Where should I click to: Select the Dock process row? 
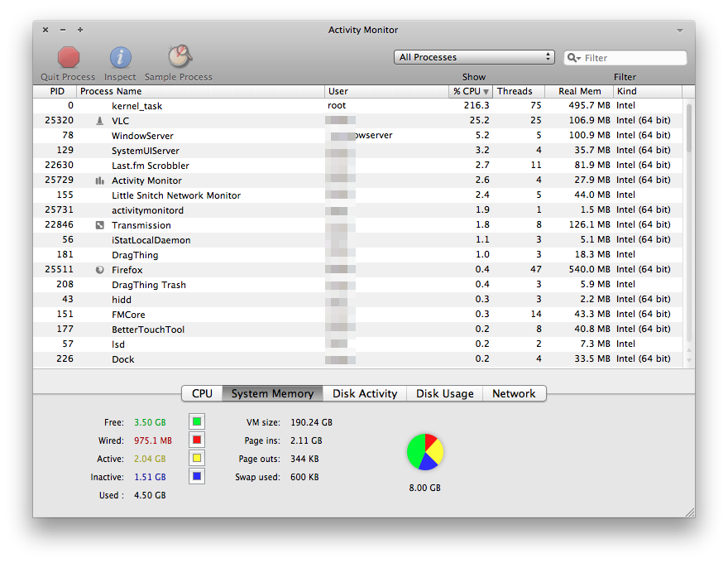click(x=358, y=359)
